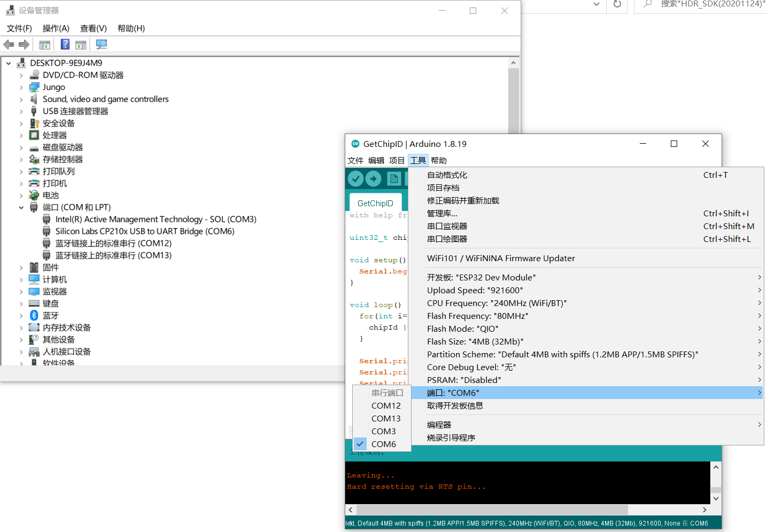Open the 开发板 "ESP32 Dev Module" submenu
The height and width of the screenshot is (532, 767).
click(x=587, y=277)
